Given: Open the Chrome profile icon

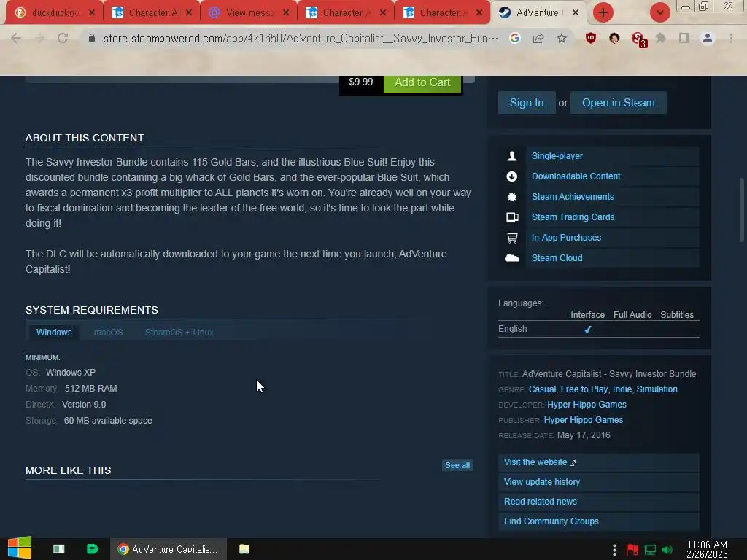Looking at the screenshot, I should click(708, 38).
